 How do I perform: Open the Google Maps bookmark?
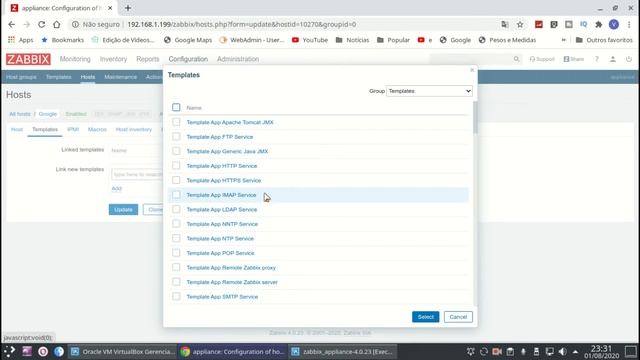tap(188, 40)
